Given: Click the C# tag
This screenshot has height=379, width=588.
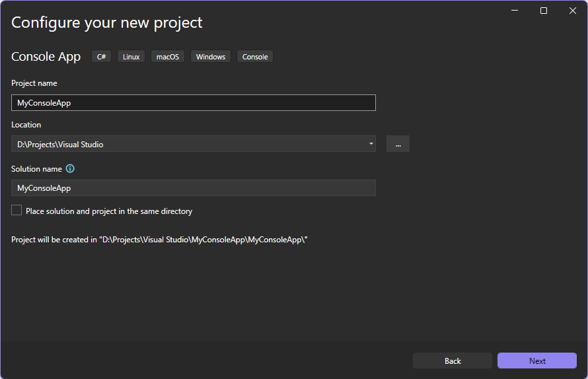Looking at the screenshot, I should pyautogui.click(x=101, y=57).
